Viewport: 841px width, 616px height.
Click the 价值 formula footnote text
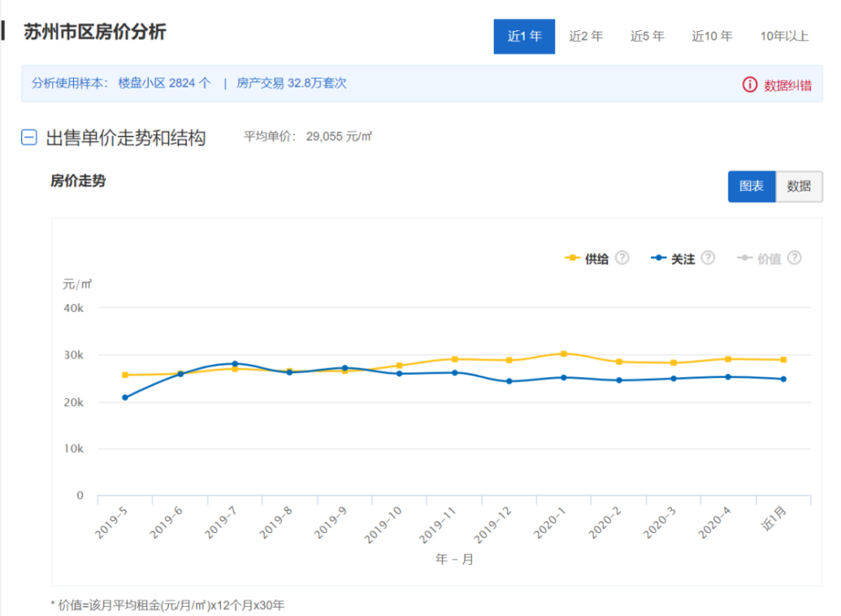pos(167,605)
